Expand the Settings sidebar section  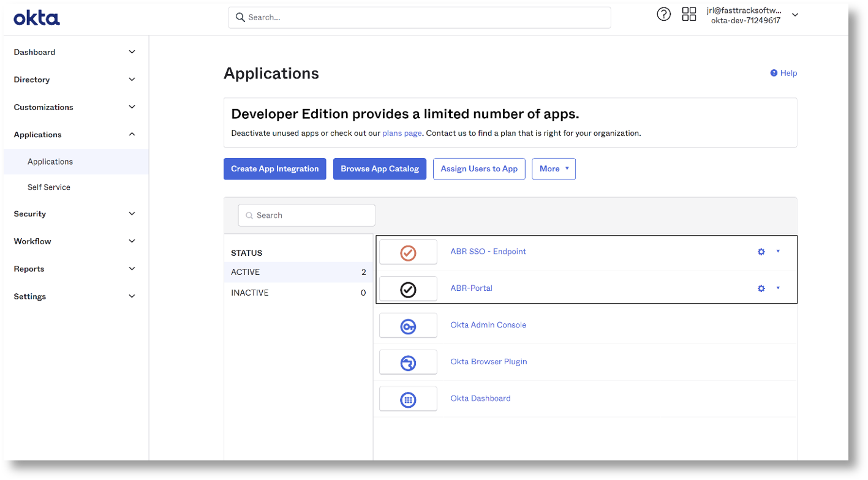tap(132, 296)
